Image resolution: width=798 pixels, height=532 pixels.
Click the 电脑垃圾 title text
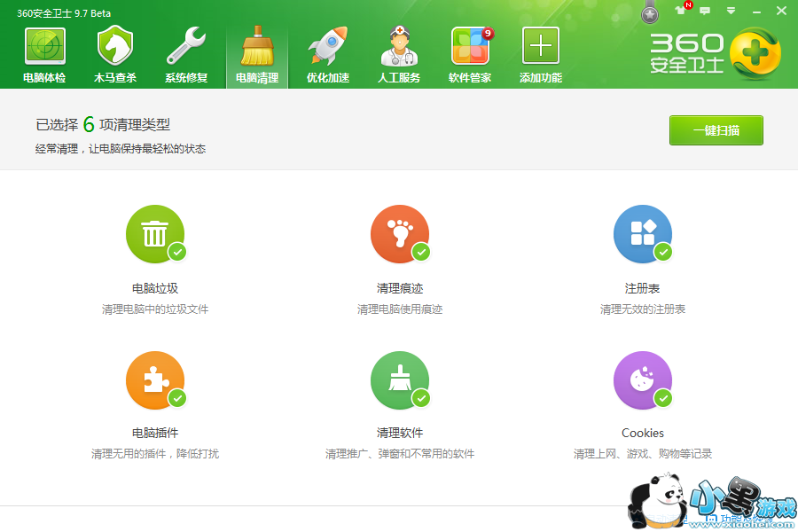[x=155, y=288]
